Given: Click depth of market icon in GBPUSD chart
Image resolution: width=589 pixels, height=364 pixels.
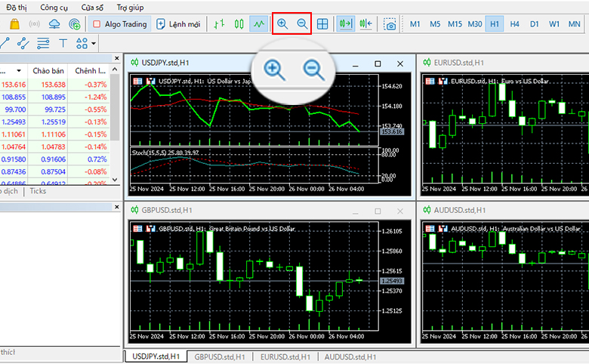Looking at the screenshot, I should click(150, 228).
